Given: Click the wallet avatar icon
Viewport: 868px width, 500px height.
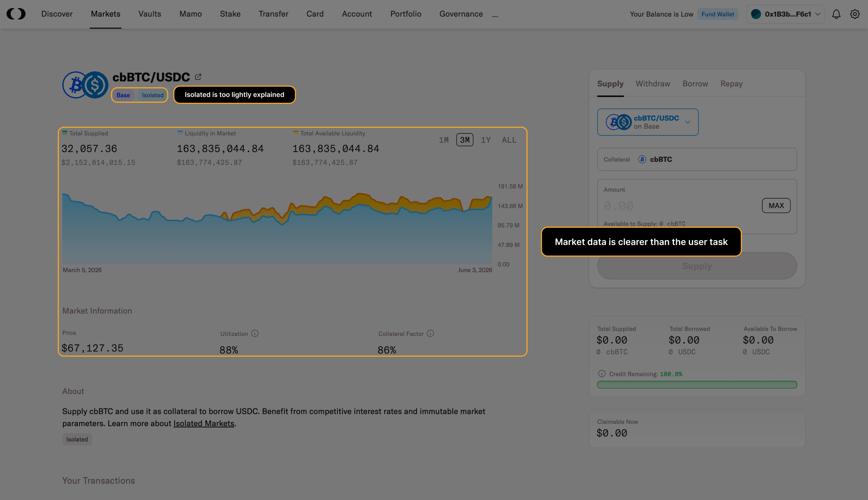Looking at the screenshot, I should click(x=756, y=14).
